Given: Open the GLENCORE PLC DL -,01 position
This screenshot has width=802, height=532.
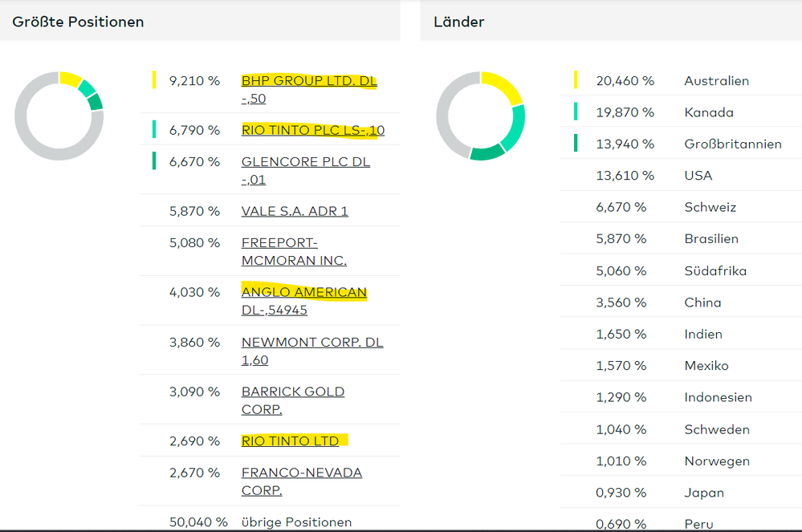Looking at the screenshot, I should pos(305,162).
